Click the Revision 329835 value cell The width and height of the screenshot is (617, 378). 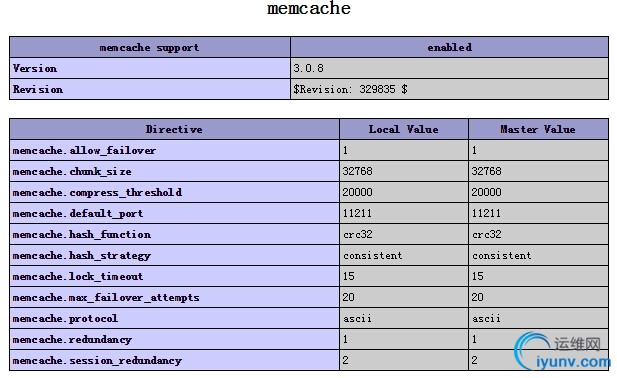pyautogui.click(x=449, y=89)
